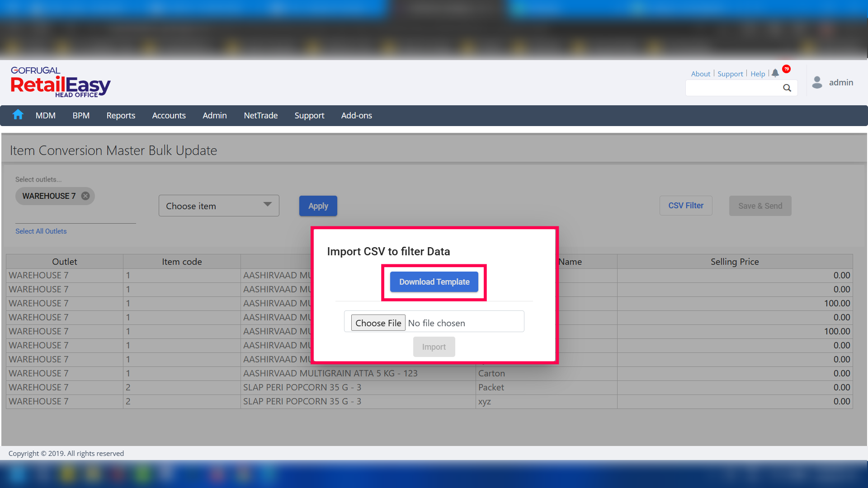Open the Reports menu
This screenshot has height=488, width=868.
pos(121,116)
